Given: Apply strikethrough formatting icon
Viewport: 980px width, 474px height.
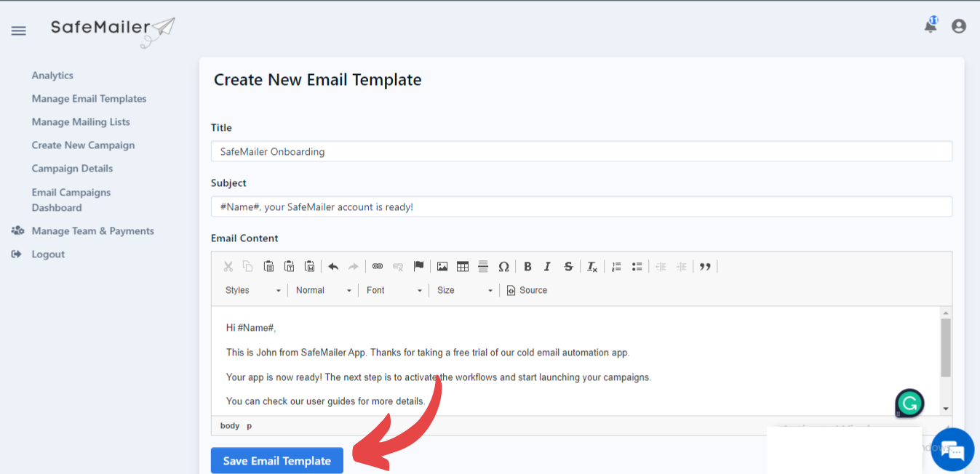Looking at the screenshot, I should tap(568, 267).
